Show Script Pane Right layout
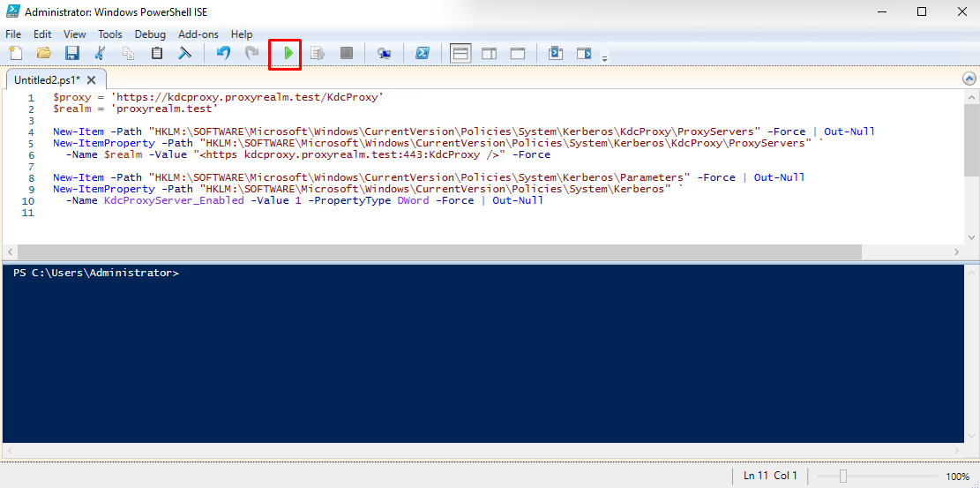 tap(489, 54)
